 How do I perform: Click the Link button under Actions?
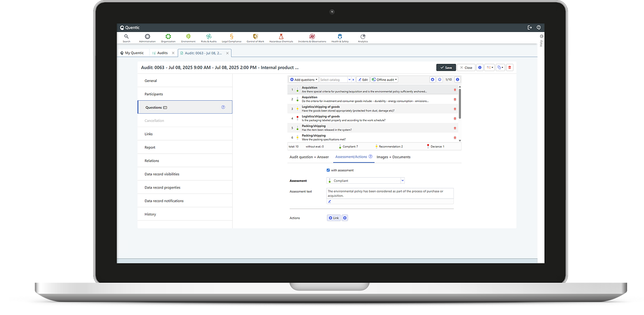(334, 218)
